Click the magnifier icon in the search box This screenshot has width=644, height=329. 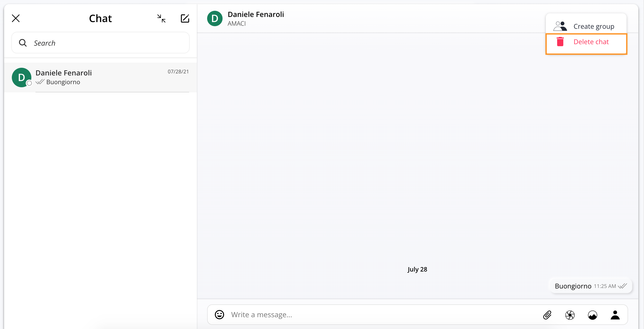point(23,43)
